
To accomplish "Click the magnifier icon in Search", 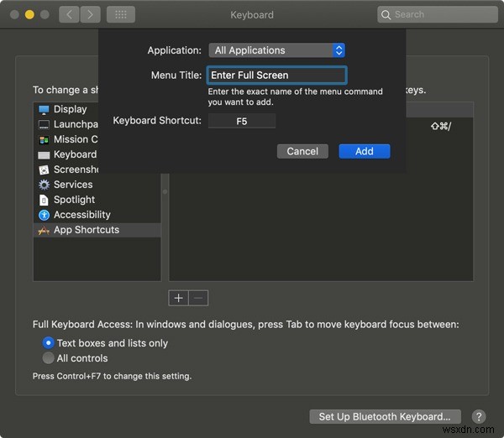I will 386,14.
